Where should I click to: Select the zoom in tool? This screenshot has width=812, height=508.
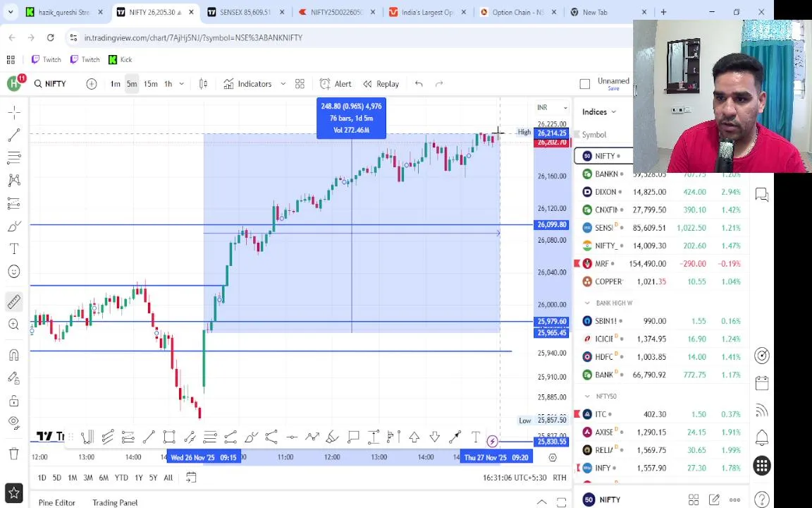tap(14, 325)
